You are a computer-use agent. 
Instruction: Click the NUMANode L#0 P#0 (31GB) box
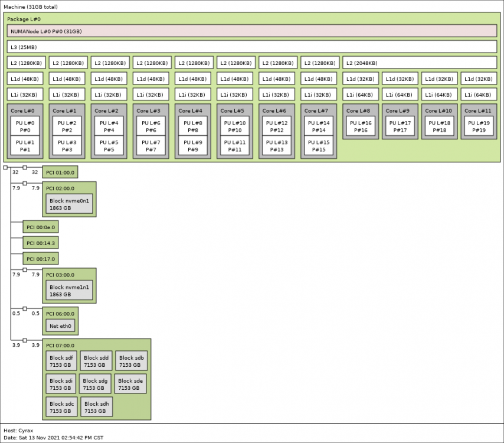click(x=251, y=31)
